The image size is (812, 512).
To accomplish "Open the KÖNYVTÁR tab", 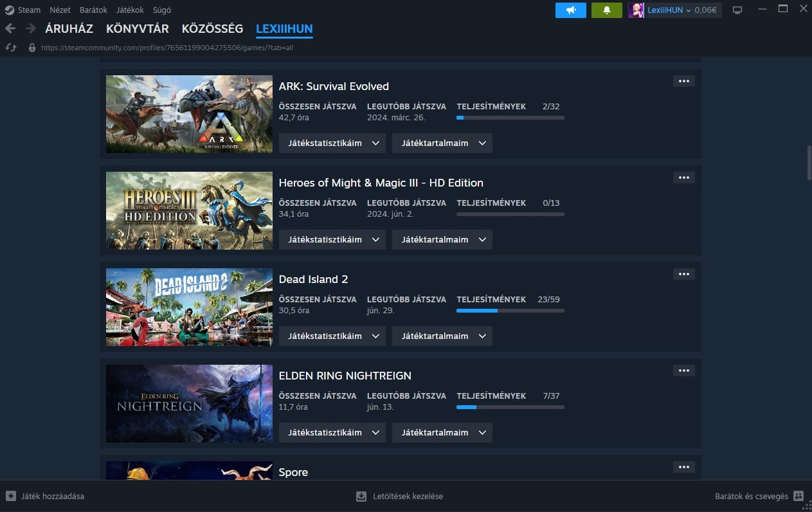I will pyautogui.click(x=138, y=29).
